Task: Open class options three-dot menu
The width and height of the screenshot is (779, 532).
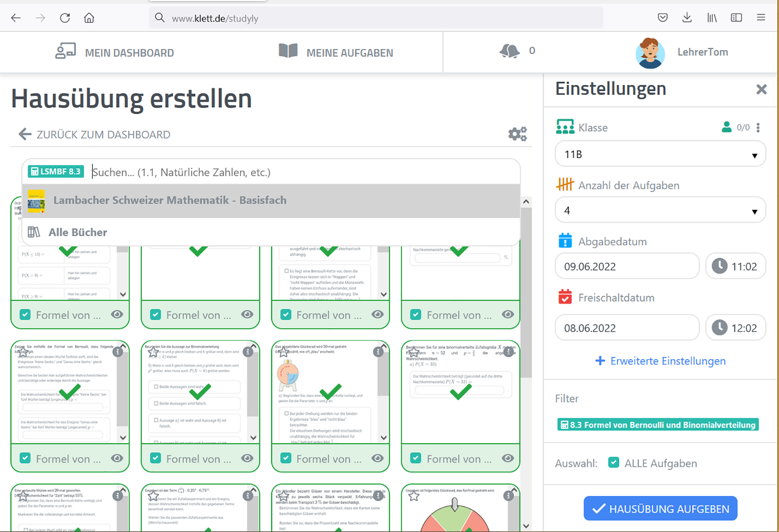Action: [x=758, y=128]
